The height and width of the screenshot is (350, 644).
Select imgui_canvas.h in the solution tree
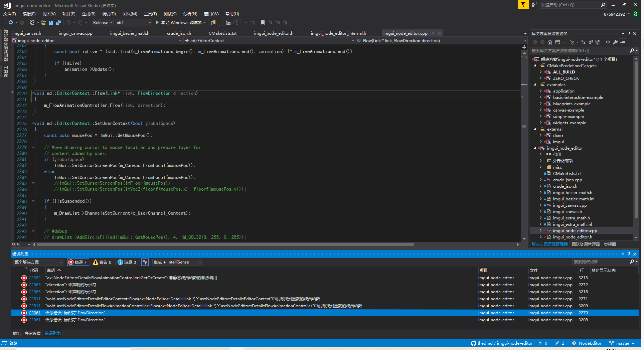pos(567,212)
